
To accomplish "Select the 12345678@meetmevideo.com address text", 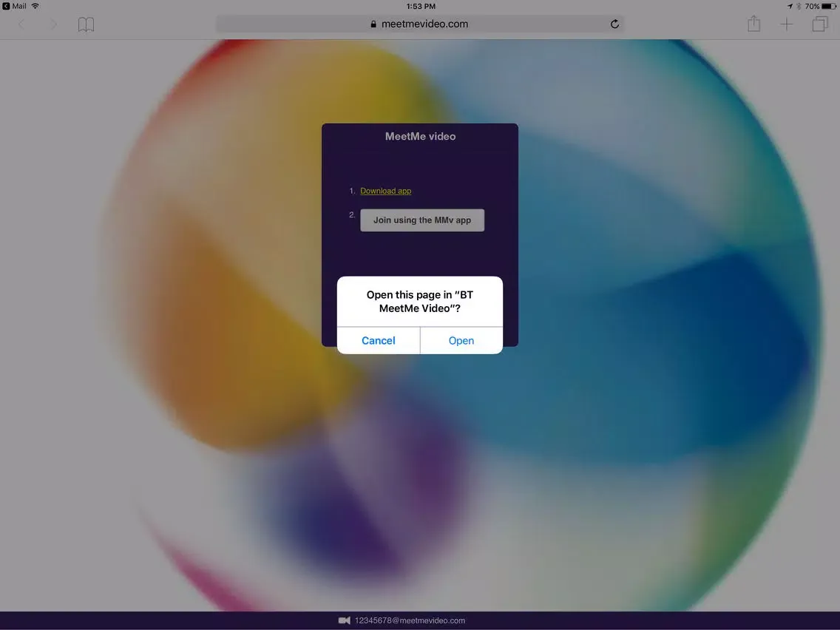I will click(x=410, y=620).
